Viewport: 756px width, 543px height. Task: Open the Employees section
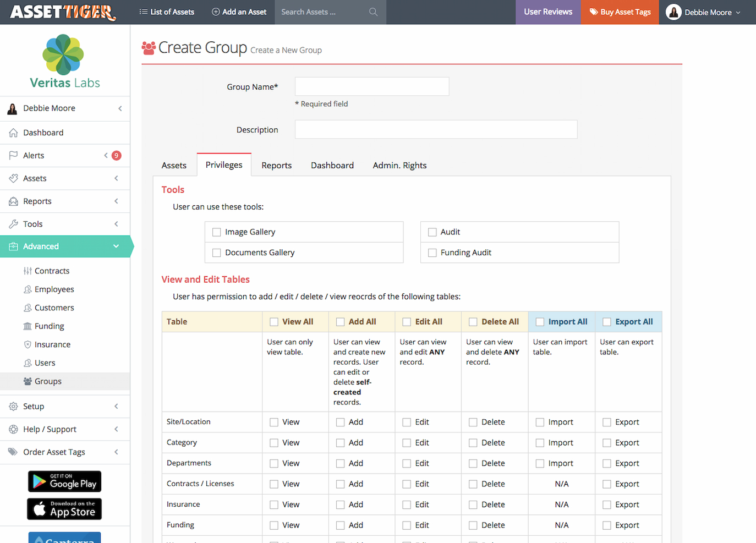click(28, 289)
